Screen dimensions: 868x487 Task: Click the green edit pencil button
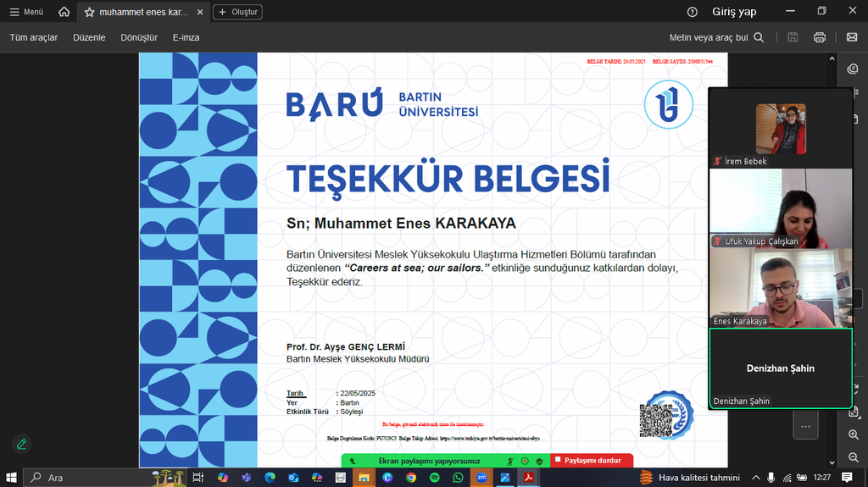pos(21,443)
